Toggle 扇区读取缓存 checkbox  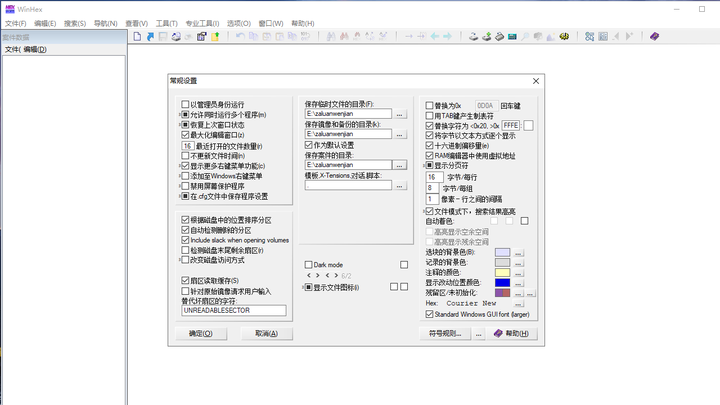(x=185, y=280)
